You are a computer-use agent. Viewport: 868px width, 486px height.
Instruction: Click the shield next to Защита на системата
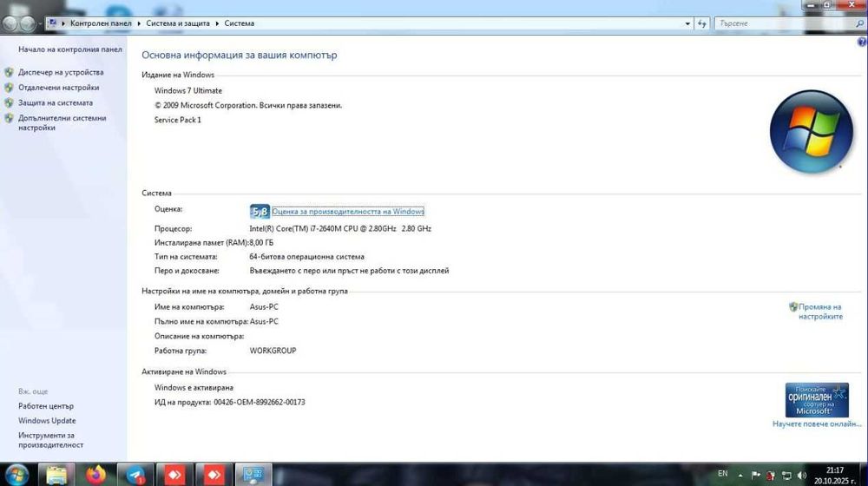(9, 103)
